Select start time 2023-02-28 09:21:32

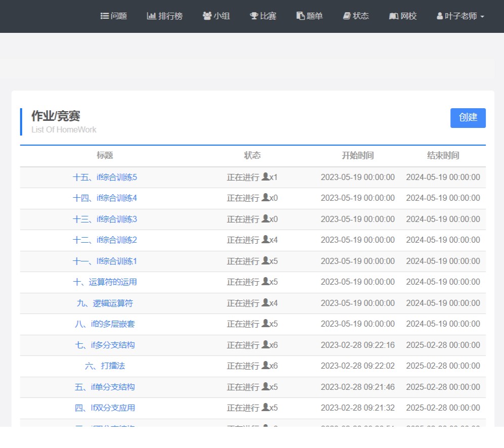click(x=358, y=408)
